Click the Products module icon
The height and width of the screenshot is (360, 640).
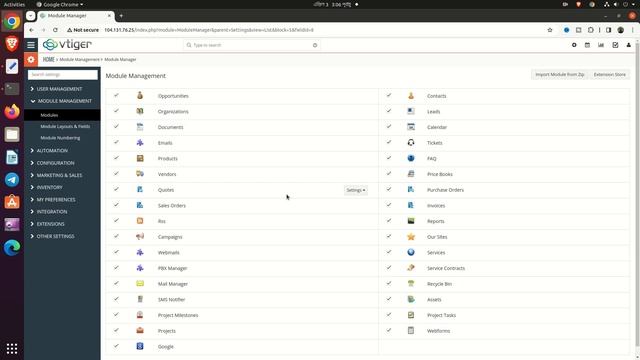140,158
